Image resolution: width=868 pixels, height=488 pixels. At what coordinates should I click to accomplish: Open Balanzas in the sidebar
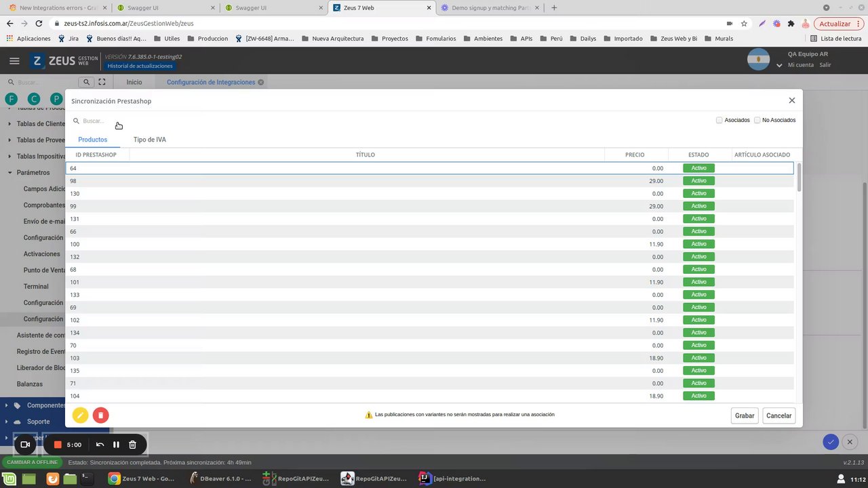click(x=30, y=384)
